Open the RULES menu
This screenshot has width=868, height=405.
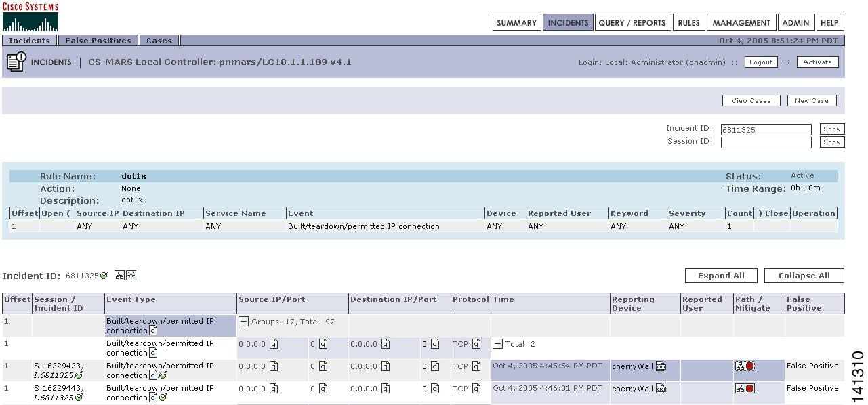[688, 22]
